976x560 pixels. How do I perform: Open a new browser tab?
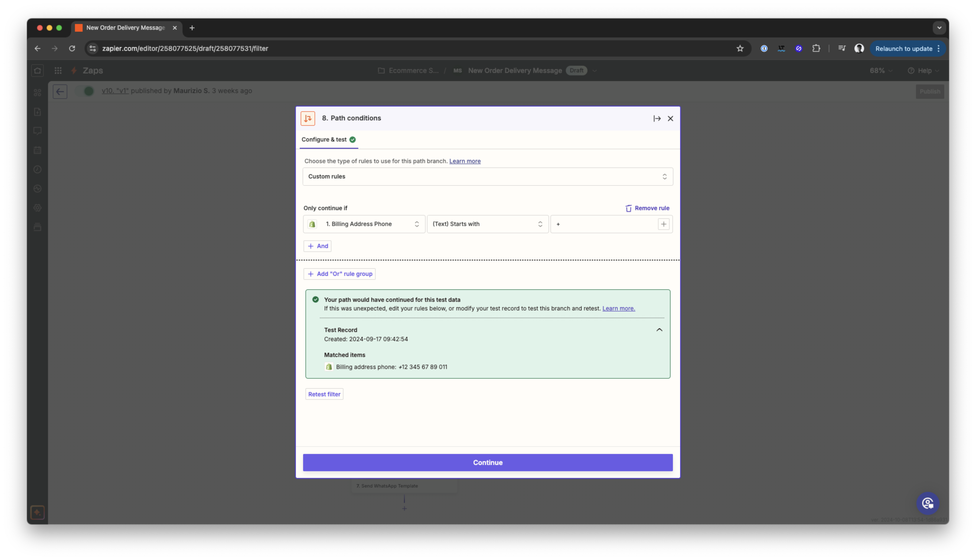[192, 28]
